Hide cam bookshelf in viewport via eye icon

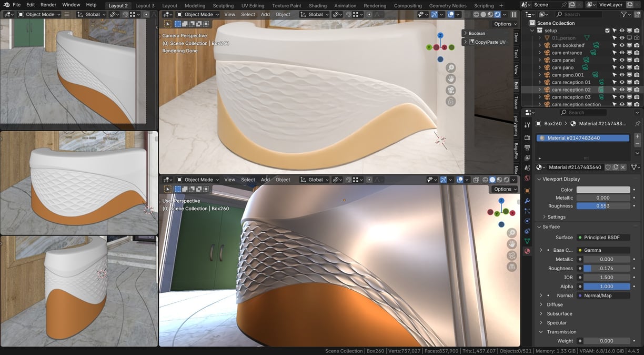click(622, 45)
